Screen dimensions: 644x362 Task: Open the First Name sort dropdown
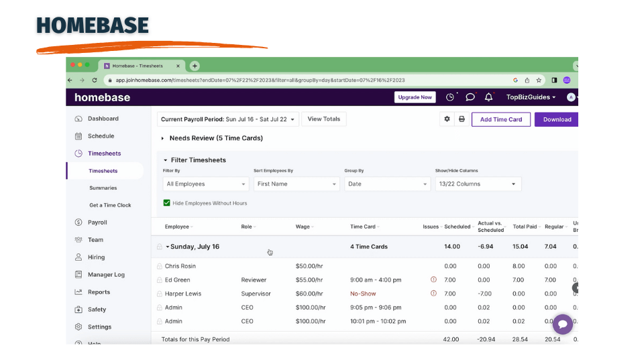[x=297, y=184]
